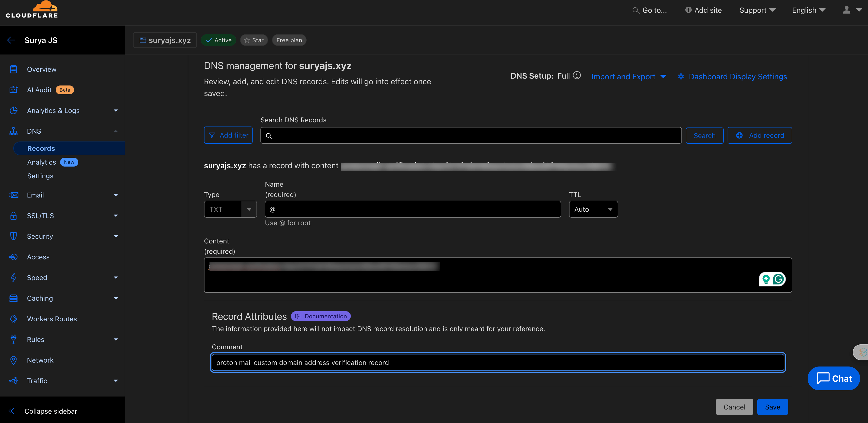Click the record Name field containing @
The height and width of the screenshot is (423, 868).
(x=413, y=209)
